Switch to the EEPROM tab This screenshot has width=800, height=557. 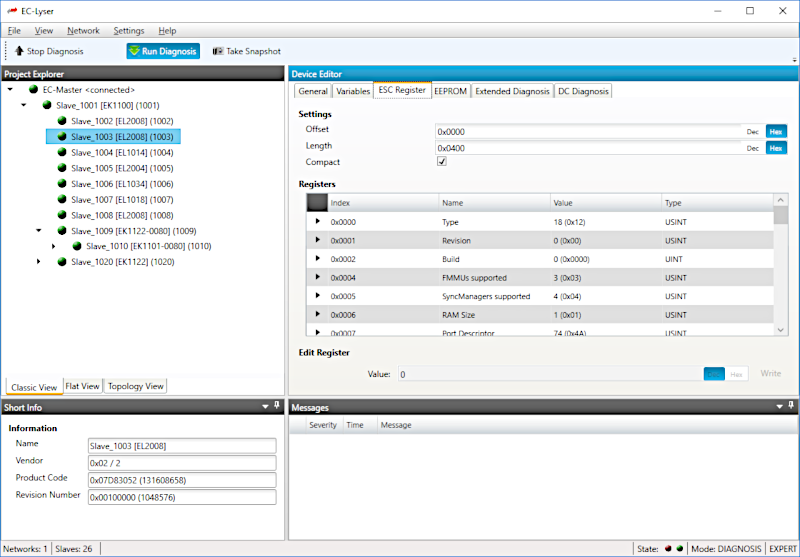450,91
